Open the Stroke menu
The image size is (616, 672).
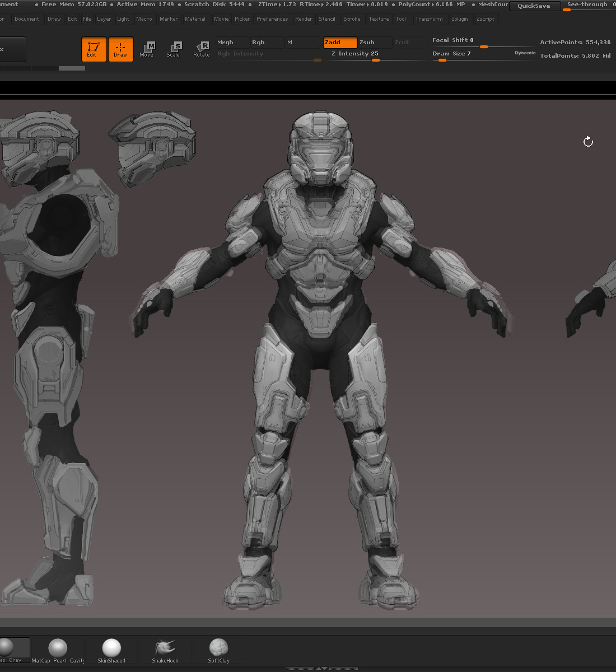pyautogui.click(x=352, y=19)
